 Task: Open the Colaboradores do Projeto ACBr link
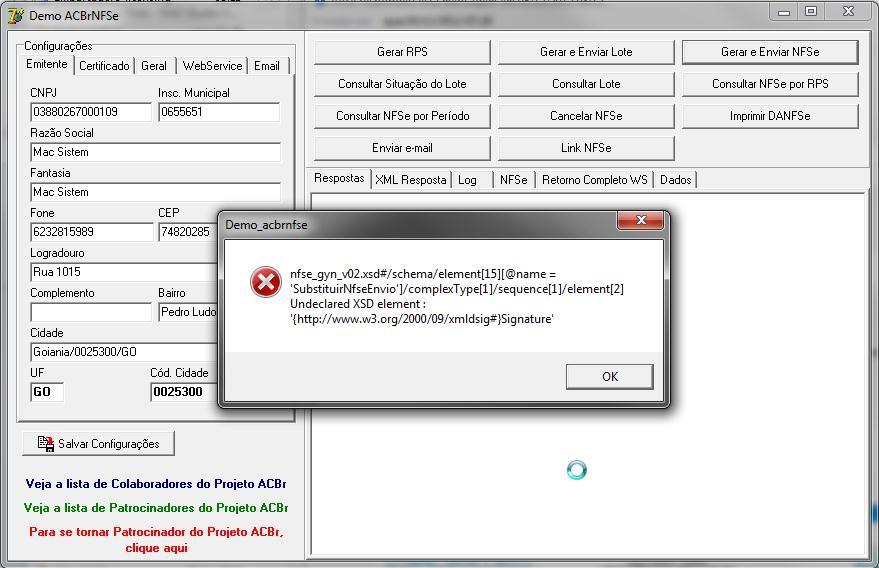click(156, 484)
